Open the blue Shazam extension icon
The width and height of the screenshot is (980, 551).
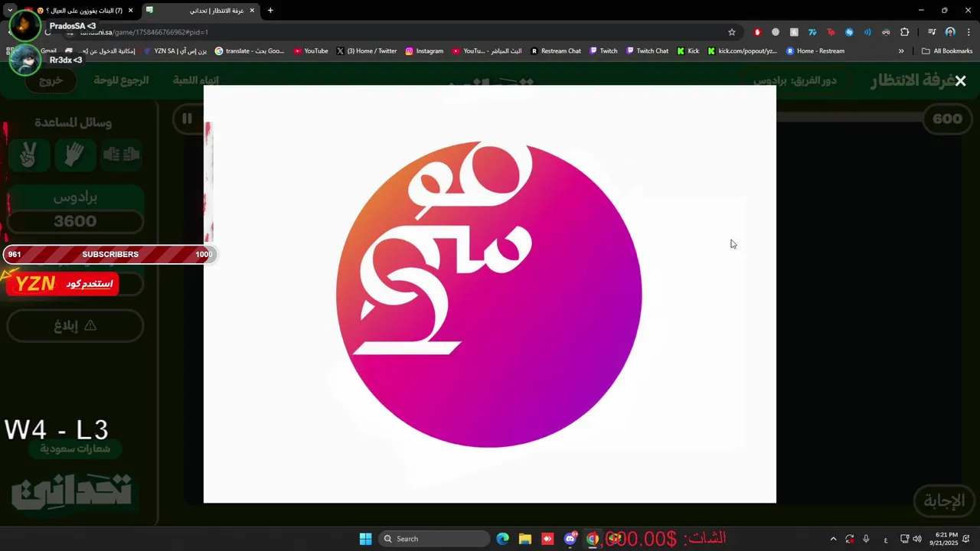pyautogui.click(x=849, y=32)
